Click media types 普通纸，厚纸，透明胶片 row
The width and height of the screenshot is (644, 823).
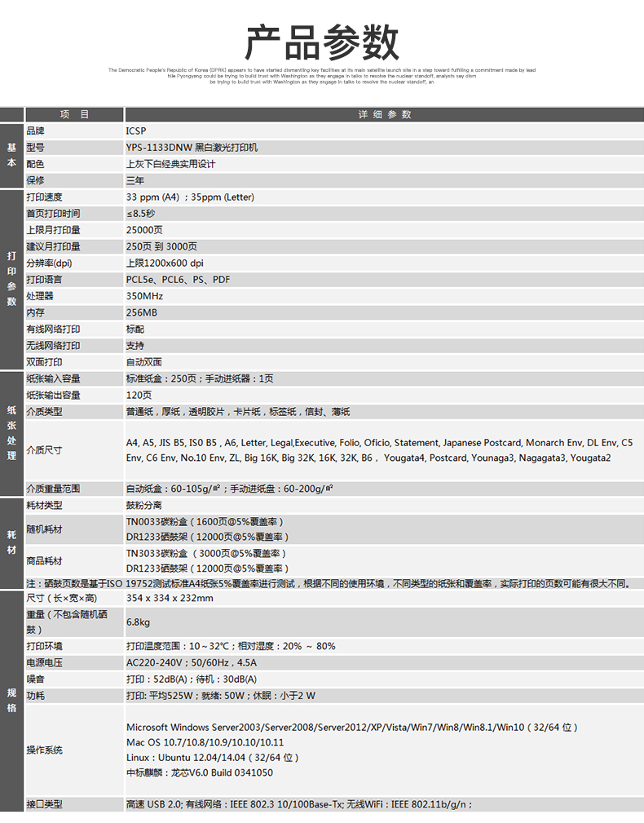237,412
